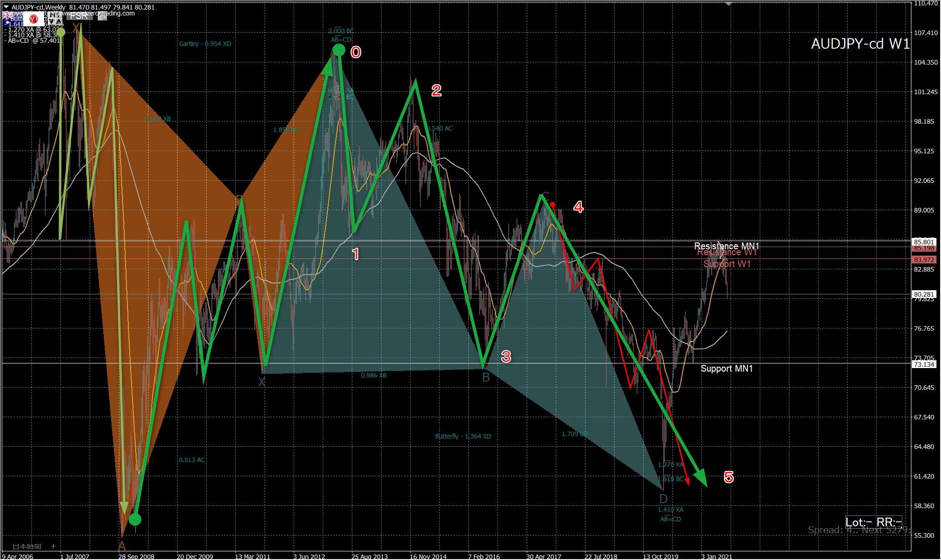Viewport: 941px width, 560px height.
Task: Click the PSR button on the chart
Action: [x=79, y=17]
